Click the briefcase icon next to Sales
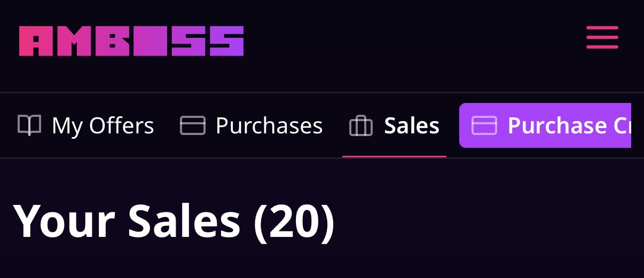Viewport: 644px width, 278px height. [x=360, y=126]
